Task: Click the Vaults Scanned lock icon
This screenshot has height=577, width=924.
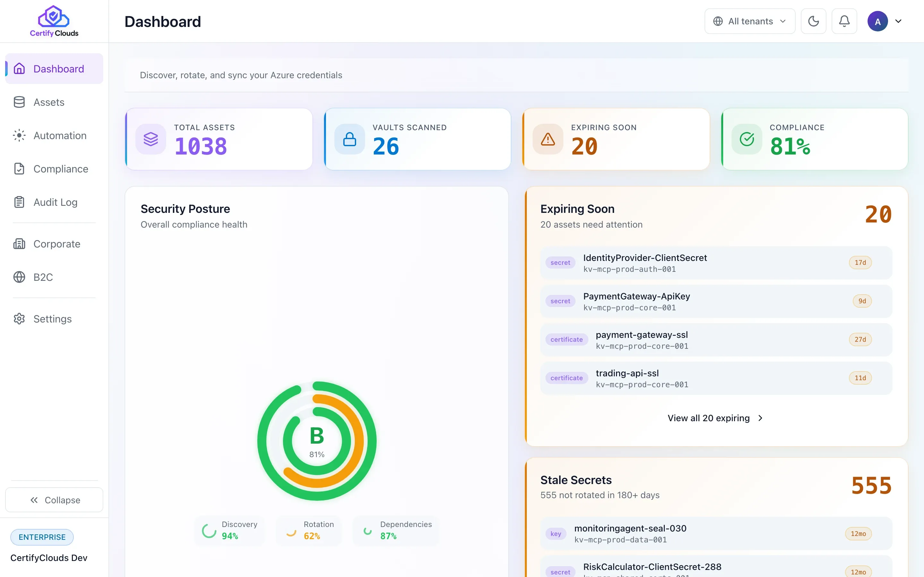Action: click(x=349, y=139)
